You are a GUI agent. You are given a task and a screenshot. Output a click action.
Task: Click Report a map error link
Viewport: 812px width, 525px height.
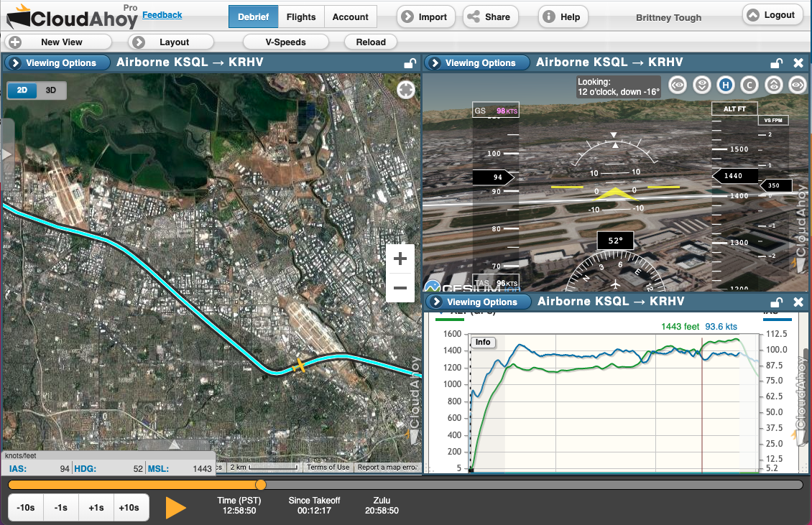point(387,467)
